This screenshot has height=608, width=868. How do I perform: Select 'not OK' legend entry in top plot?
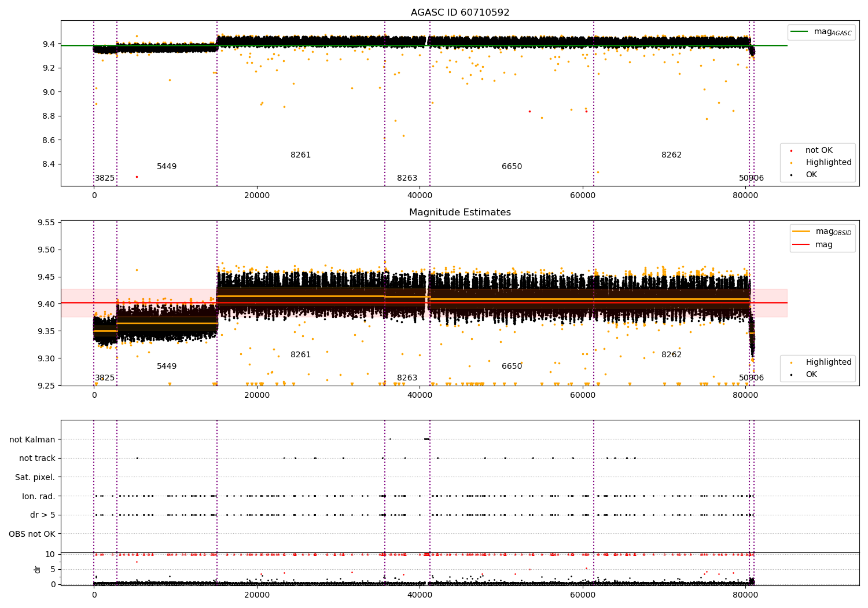tap(819, 151)
